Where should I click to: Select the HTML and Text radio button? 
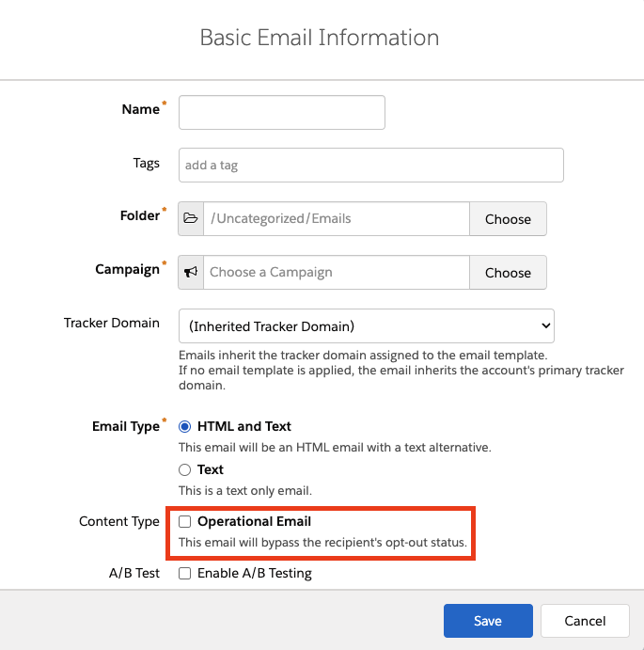185,426
